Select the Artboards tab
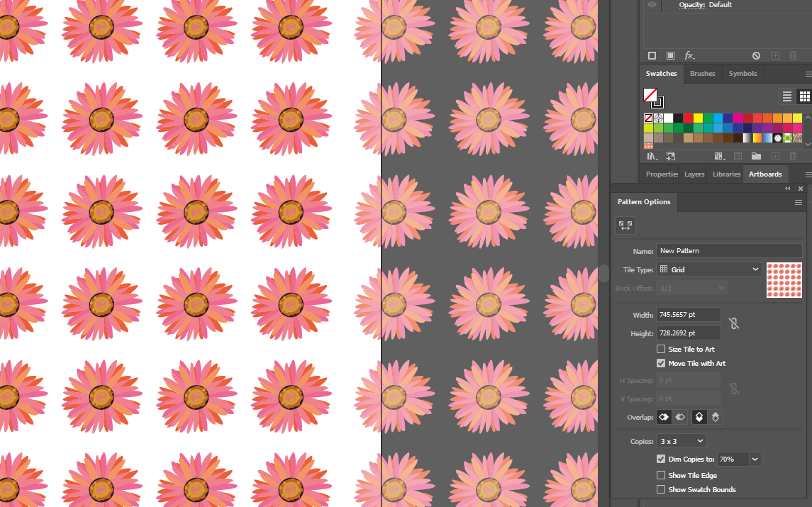The width and height of the screenshot is (812, 507). click(765, 174)
